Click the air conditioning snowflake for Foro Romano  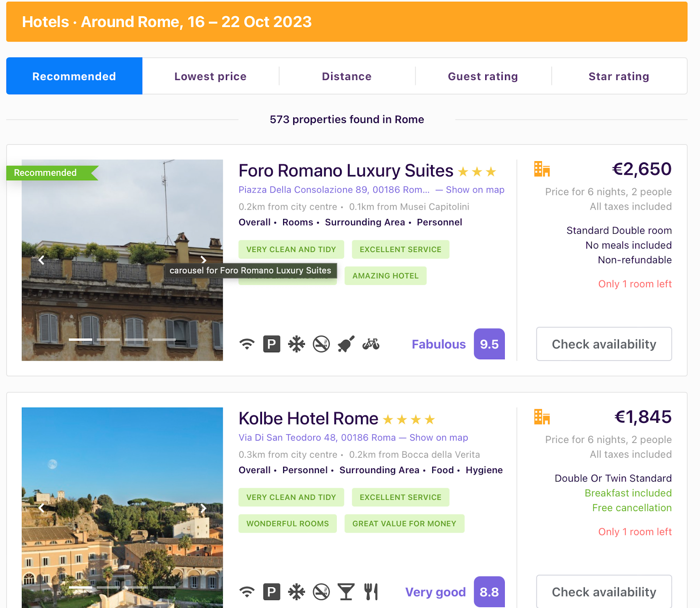coord(296,344)
